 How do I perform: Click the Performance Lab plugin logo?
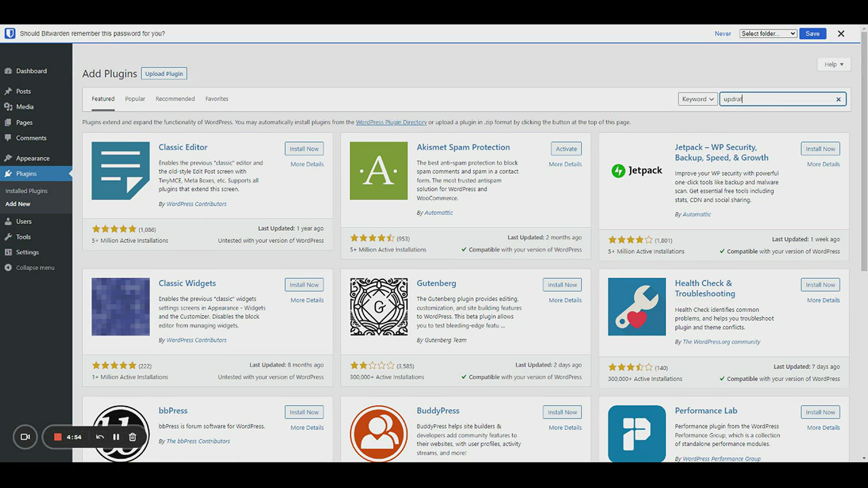click(x=637, y=433)
